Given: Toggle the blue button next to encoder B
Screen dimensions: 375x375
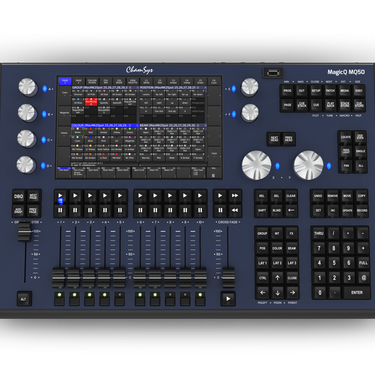Looking at the screenshot, I should coord(44,114).
